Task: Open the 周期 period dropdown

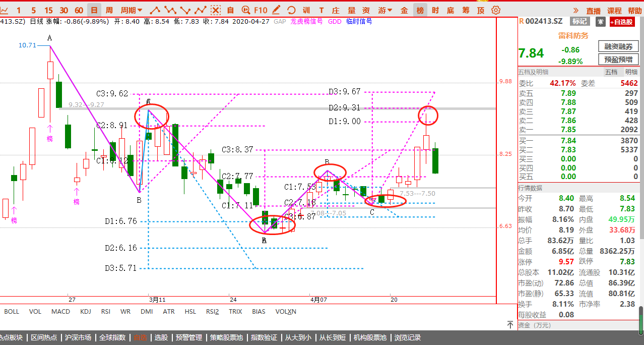Action: 131,10
